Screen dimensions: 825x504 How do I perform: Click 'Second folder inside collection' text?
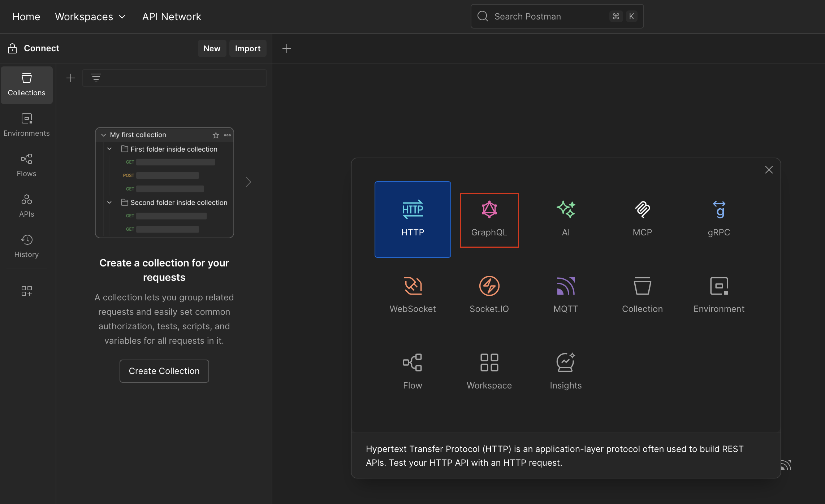point(179,203)
